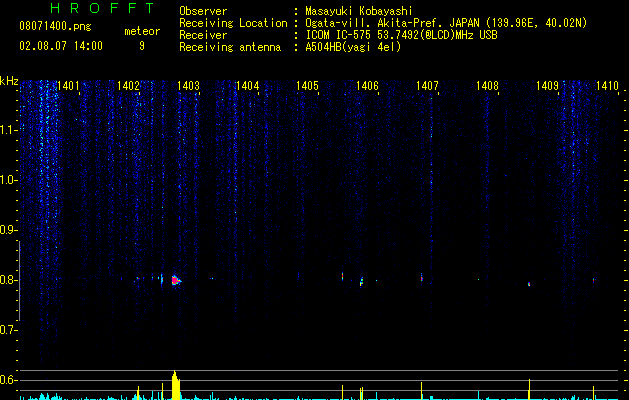Click the tallest yellow intensity peak near 1403
The image size is (629, 400).
pyautogui.click(x=176, y=385)
